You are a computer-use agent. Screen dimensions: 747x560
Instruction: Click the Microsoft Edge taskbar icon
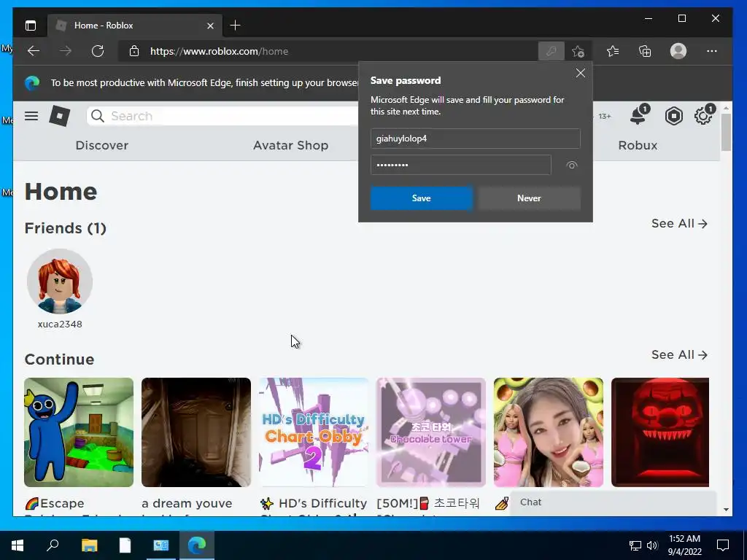pos(197,545)
